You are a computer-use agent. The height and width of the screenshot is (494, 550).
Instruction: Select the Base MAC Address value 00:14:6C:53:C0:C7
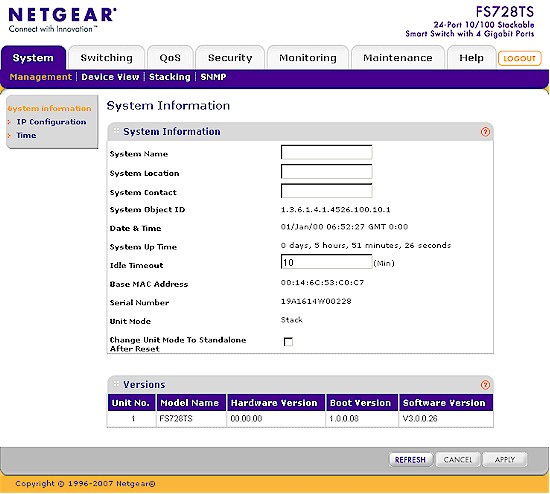click(x=322, y=282)
